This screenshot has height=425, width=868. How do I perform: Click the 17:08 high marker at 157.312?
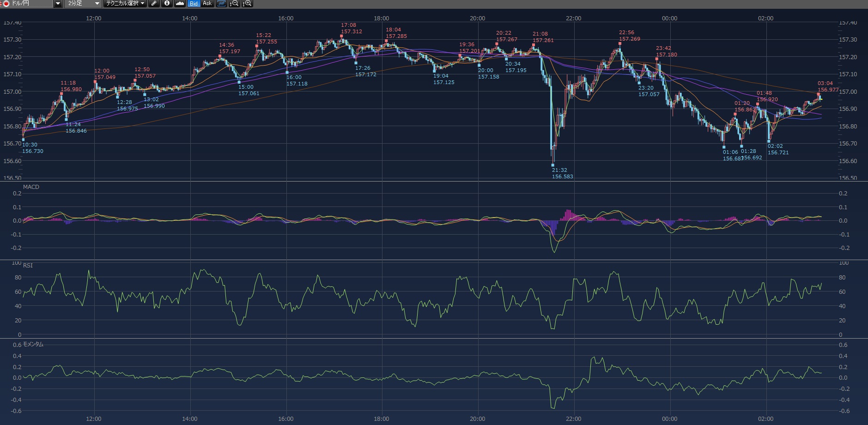click(x=342, y=36)
